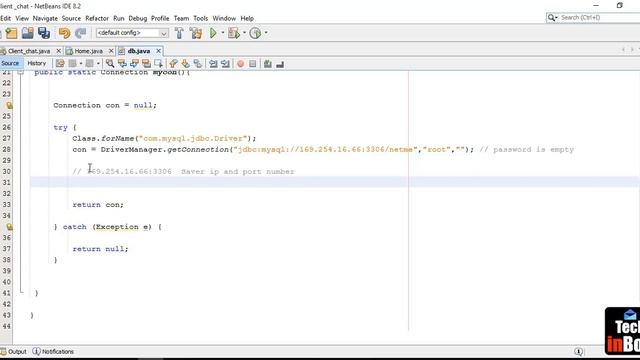Open the Help menu
This screenshot has width=640, height=360.
point(247,18)
